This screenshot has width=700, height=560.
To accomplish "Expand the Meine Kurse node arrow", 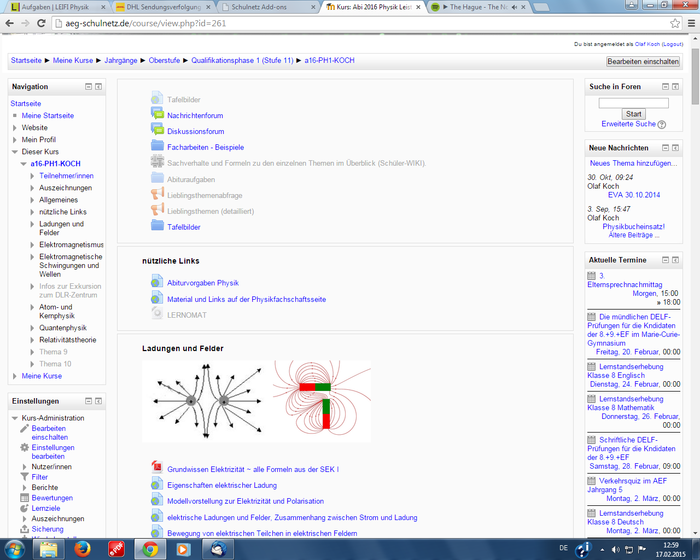I will 15,376.
